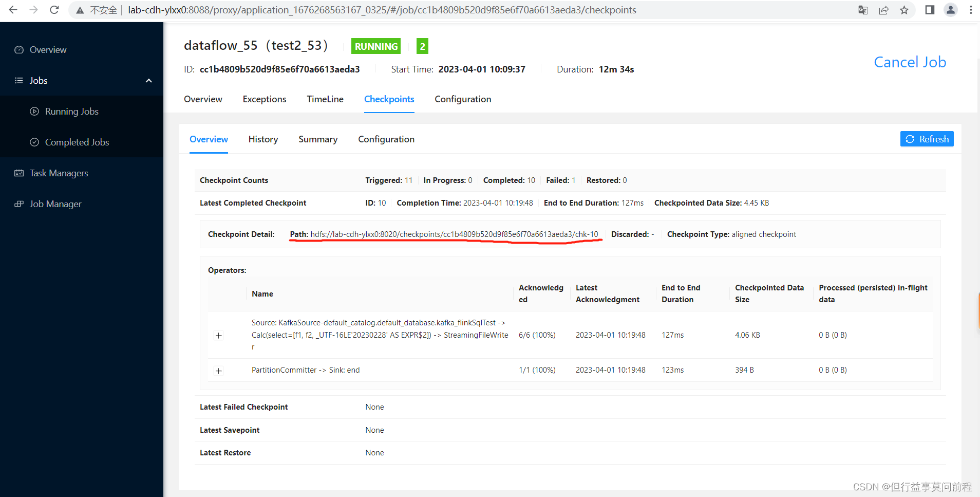Click the 394 B data size cell

pos(744,370)
